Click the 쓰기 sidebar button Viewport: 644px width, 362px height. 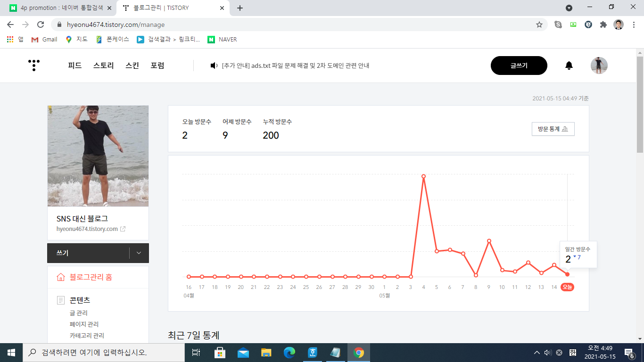88,253
